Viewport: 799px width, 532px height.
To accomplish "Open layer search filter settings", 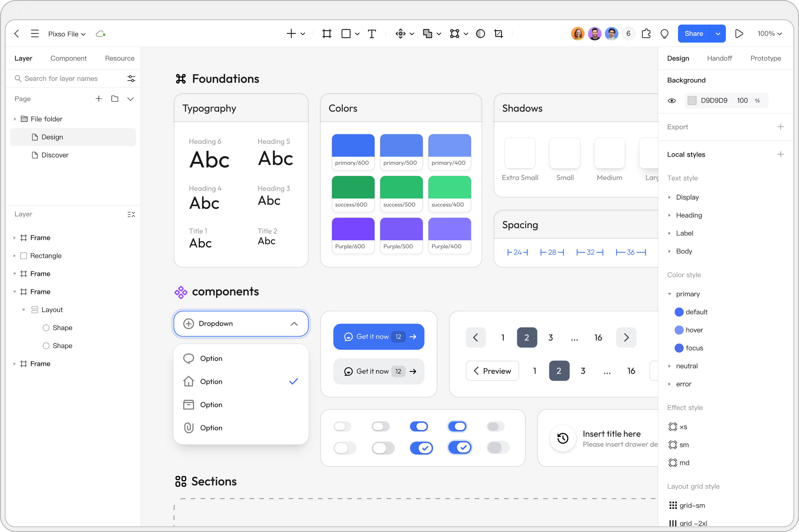I will coord(131,79).
